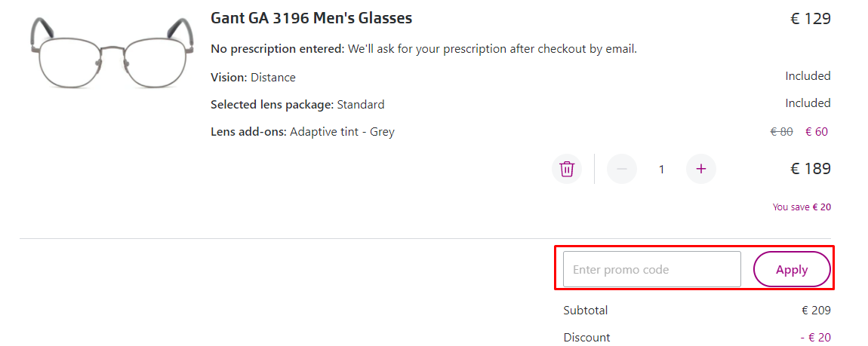Viewport: 868px width, 346px height.
Task: Open the Gant GA 3196 Men's Glasses title
Action: [311, 18]
